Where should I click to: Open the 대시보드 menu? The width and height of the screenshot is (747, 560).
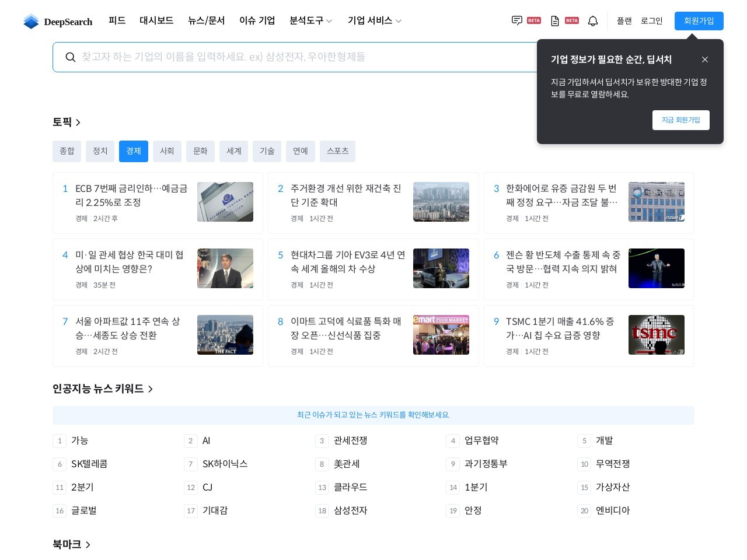click(156, 21)
